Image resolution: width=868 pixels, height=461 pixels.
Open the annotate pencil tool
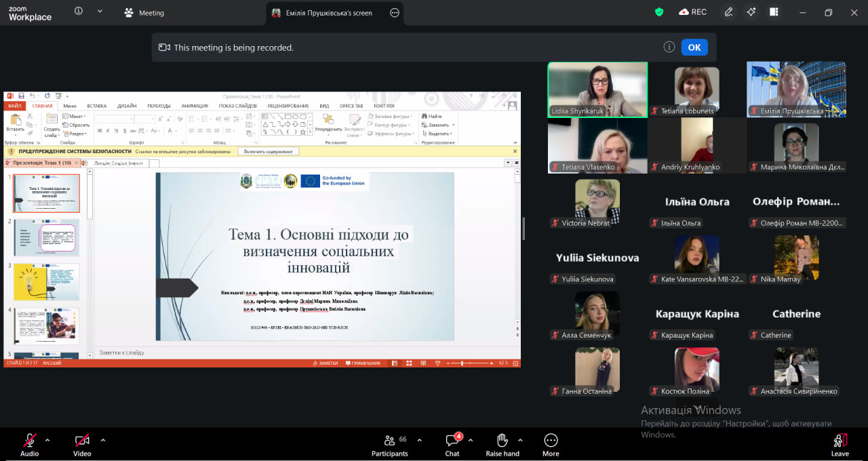[x=728, y=12]
